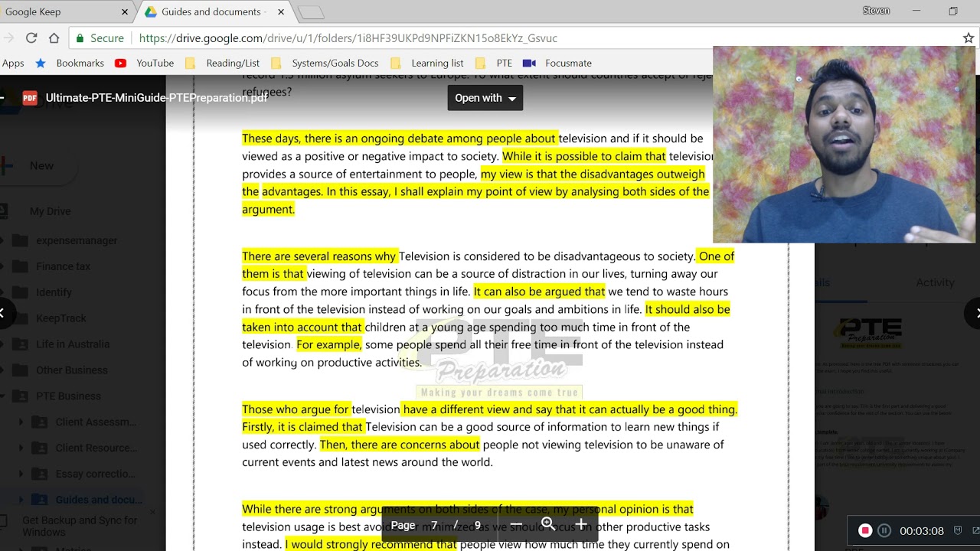
Task: Click the Secure padlock site info
Action: click(x=100, y=38)
